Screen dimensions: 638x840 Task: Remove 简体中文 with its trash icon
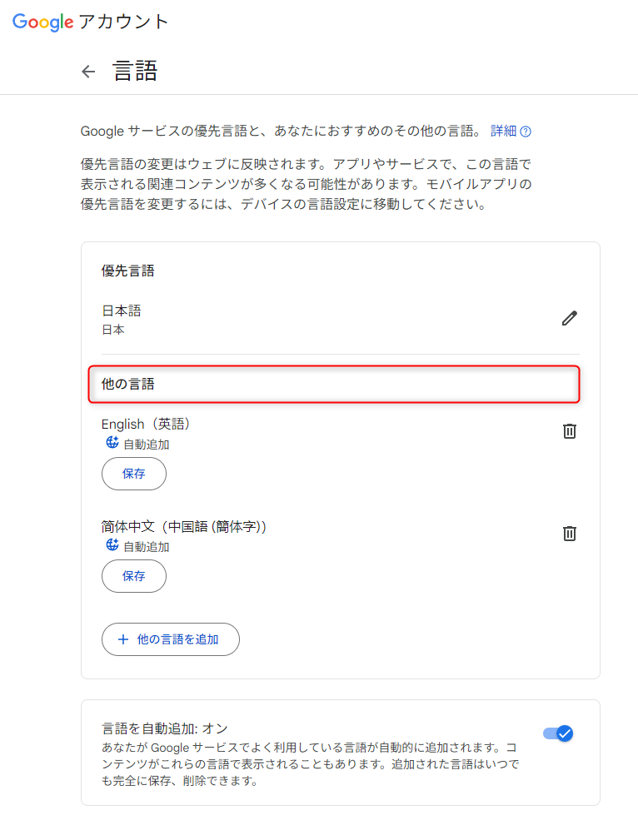point(569,534)
